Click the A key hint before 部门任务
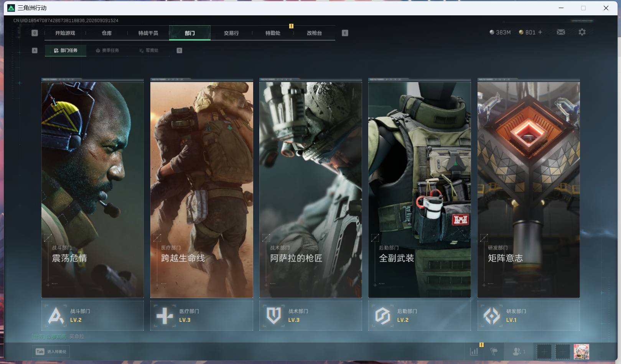 (x=35, y=50)
